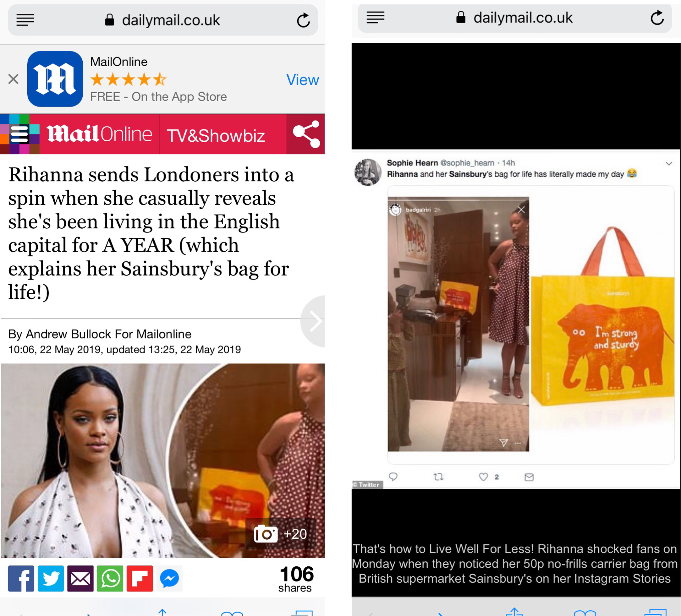Screen dimensions: 681x616
Task: Open reader view in left address bar
Action: (25, 20)
